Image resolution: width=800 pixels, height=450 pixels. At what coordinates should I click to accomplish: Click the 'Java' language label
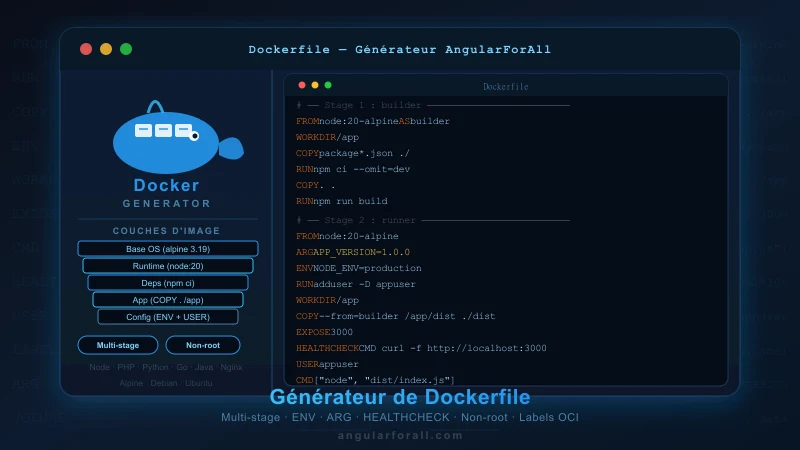204,367
